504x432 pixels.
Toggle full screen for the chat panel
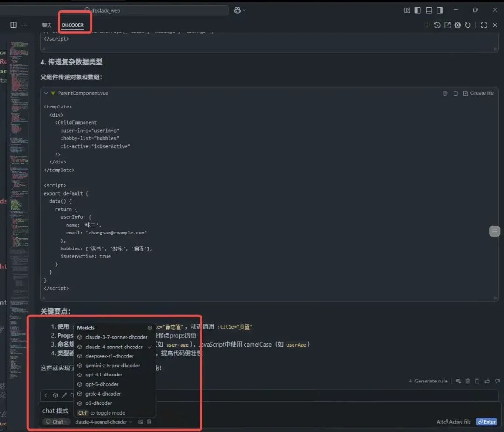coord(484,25)
